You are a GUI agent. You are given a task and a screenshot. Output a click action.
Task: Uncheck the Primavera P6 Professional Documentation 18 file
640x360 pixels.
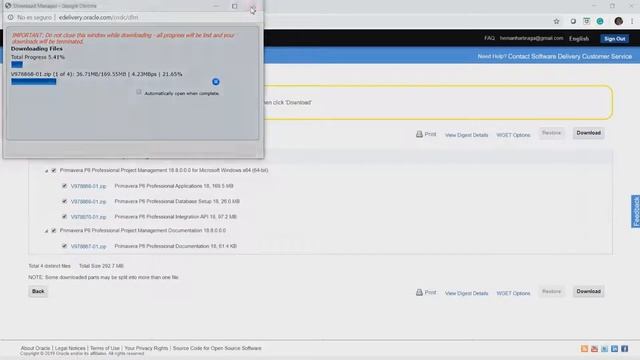click(x=64, y=246)
